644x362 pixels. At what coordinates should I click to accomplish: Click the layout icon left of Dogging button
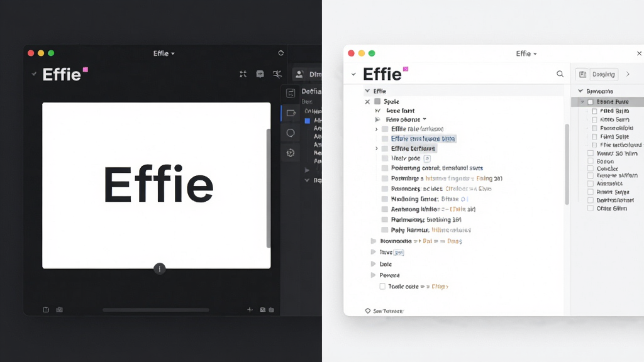point(582,74)
